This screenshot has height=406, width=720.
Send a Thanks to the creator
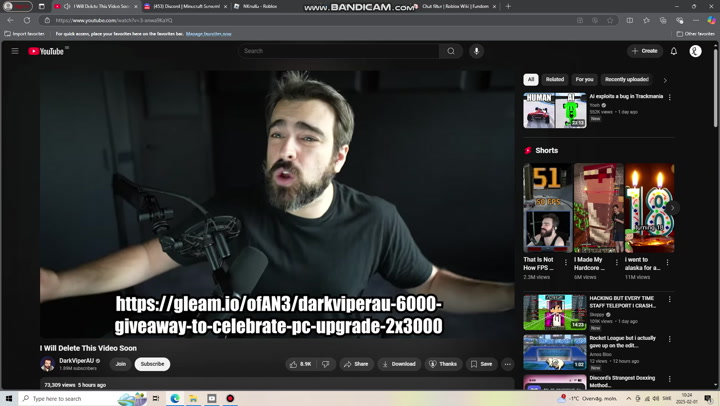[443, 364]
